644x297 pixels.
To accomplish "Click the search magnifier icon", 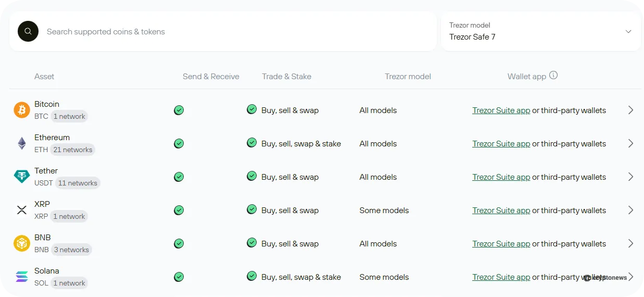I will 28,31.
